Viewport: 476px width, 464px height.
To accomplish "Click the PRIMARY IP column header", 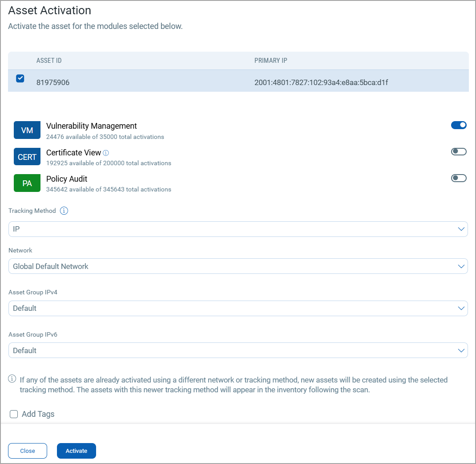I will click(x=270, y=61).
